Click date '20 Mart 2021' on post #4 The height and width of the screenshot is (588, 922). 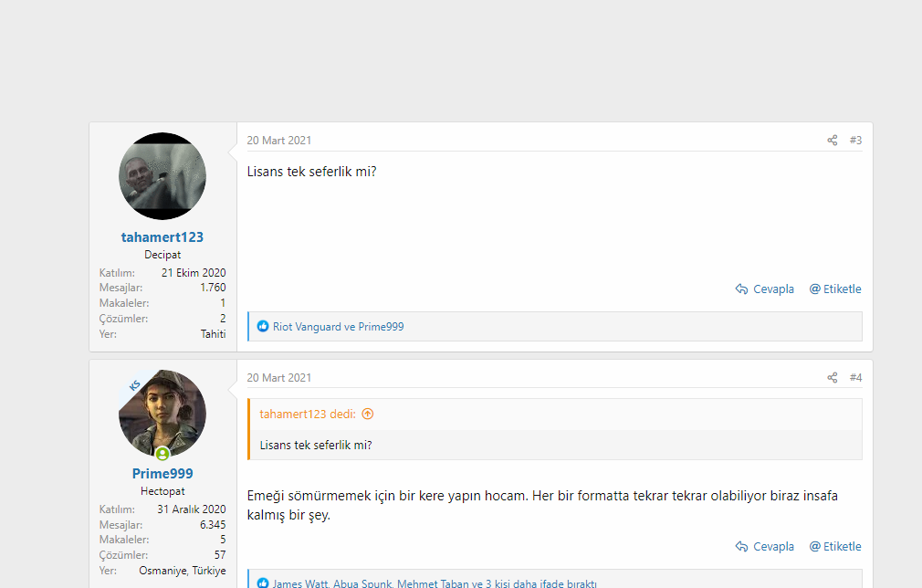pos(278,377)
